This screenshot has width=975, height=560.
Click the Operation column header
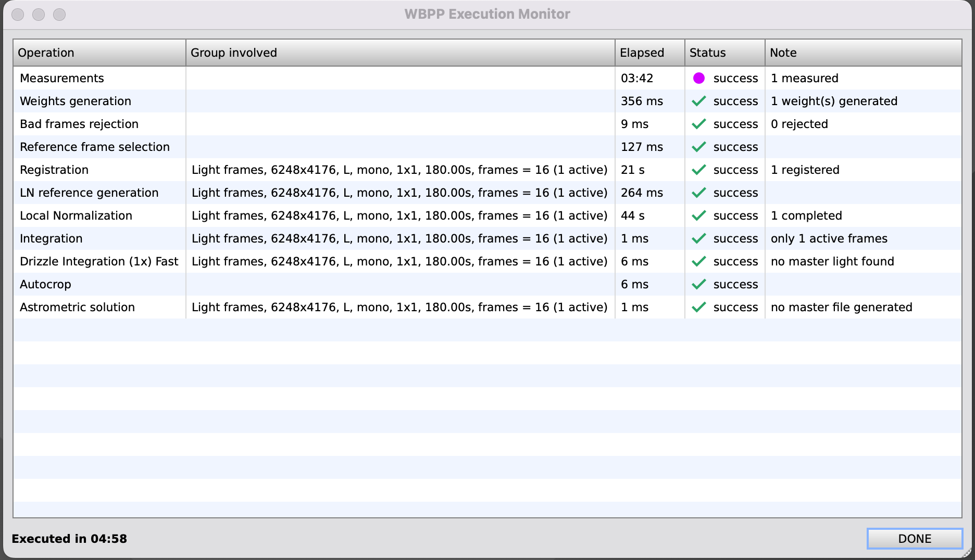click(x=99, y=53)
